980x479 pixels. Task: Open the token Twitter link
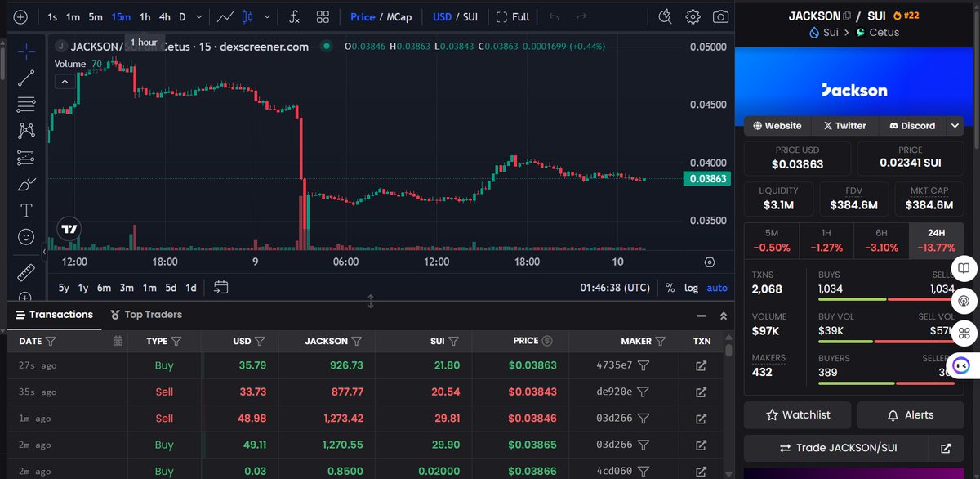[x=844, y=126]
